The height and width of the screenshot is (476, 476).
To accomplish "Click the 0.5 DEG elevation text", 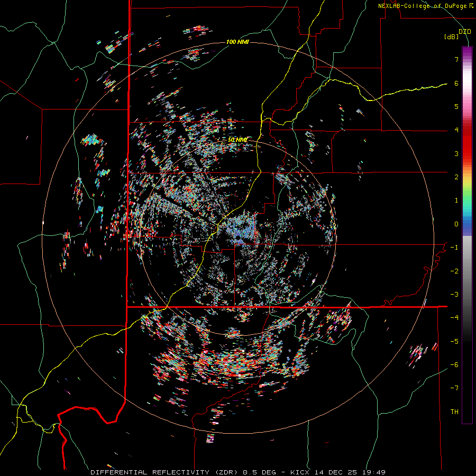I will 259,472.
